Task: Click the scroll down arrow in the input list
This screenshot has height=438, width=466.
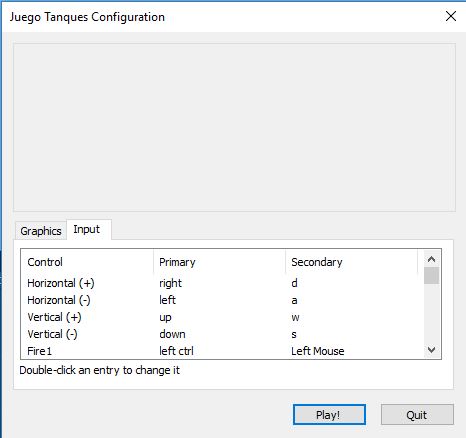Action: (431, 350)
